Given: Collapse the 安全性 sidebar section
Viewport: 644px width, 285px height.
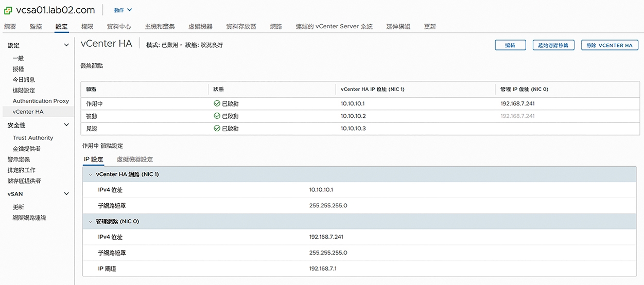Looking at the screenshot, I should [66, 125].
